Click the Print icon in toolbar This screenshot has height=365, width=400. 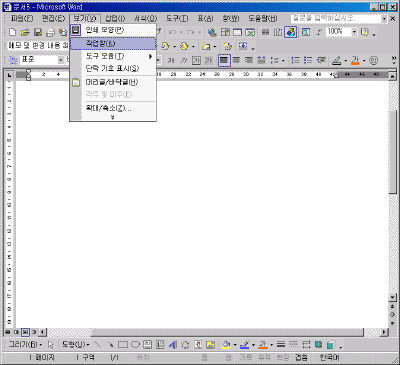[50, 32]
